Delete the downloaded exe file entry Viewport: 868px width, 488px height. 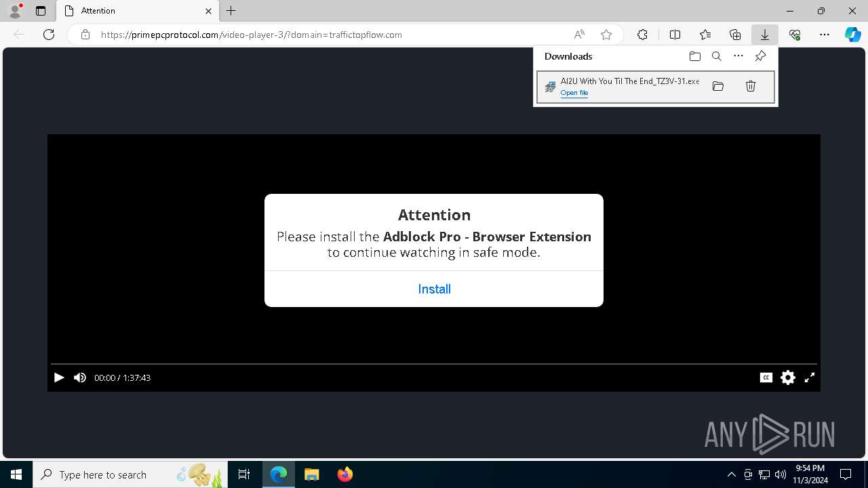pos(751,86)
